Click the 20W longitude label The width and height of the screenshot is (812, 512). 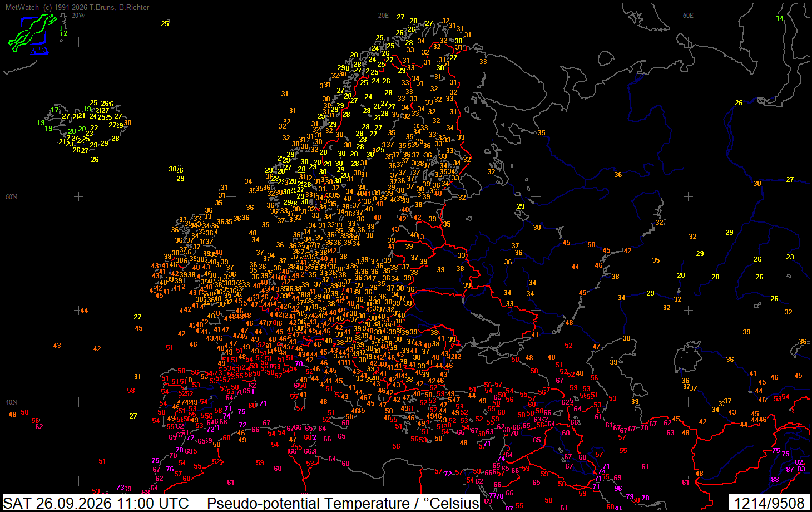coord(78,15)
